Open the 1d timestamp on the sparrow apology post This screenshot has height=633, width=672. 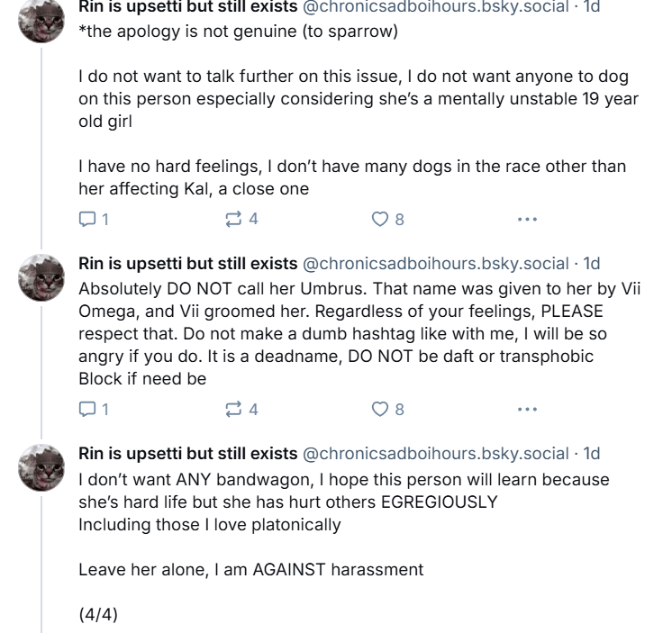592,7
